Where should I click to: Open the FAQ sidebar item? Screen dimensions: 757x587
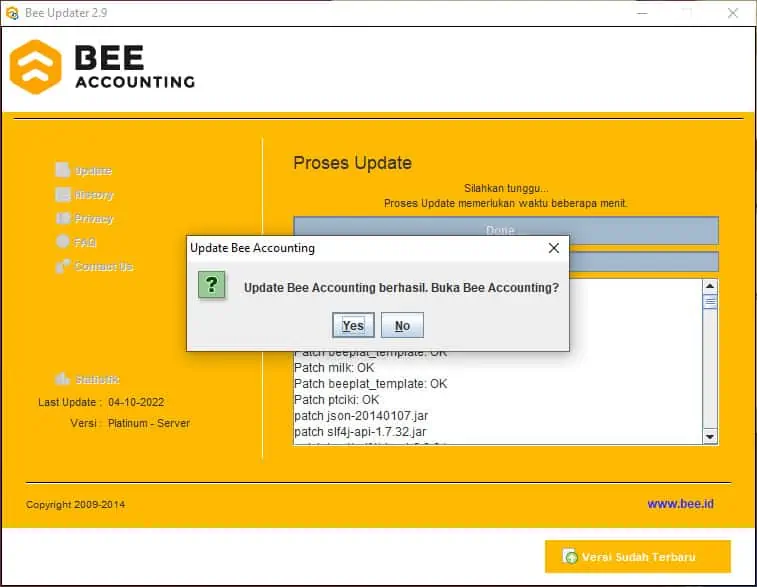click(76, 242)
